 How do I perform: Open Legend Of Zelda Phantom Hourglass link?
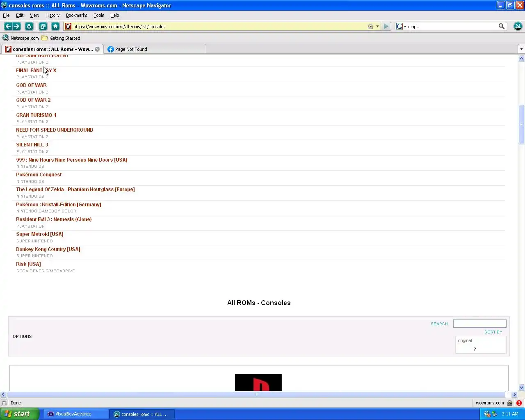[75, 189]
